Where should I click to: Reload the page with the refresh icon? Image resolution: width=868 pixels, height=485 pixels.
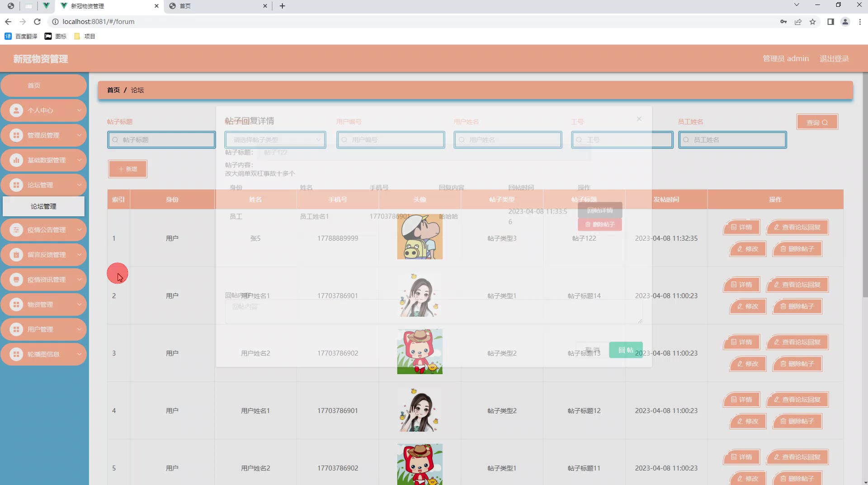[x=38, y=22]
